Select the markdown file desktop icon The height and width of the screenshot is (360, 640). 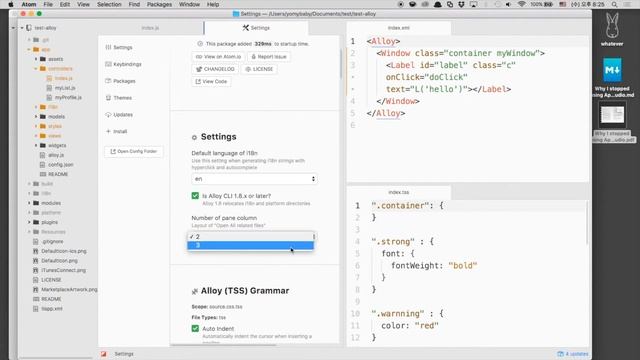click(x=612, y=78)
